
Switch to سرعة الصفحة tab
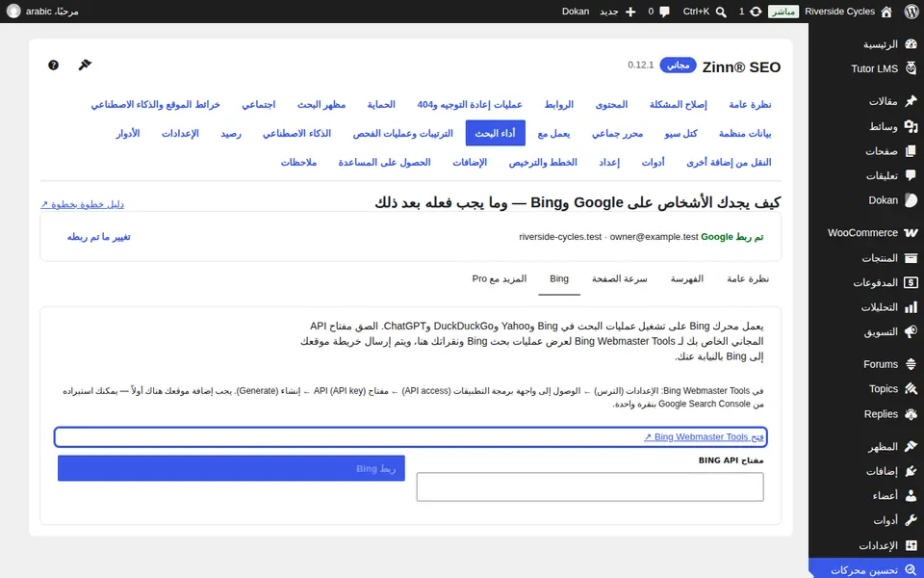point(619,278)
